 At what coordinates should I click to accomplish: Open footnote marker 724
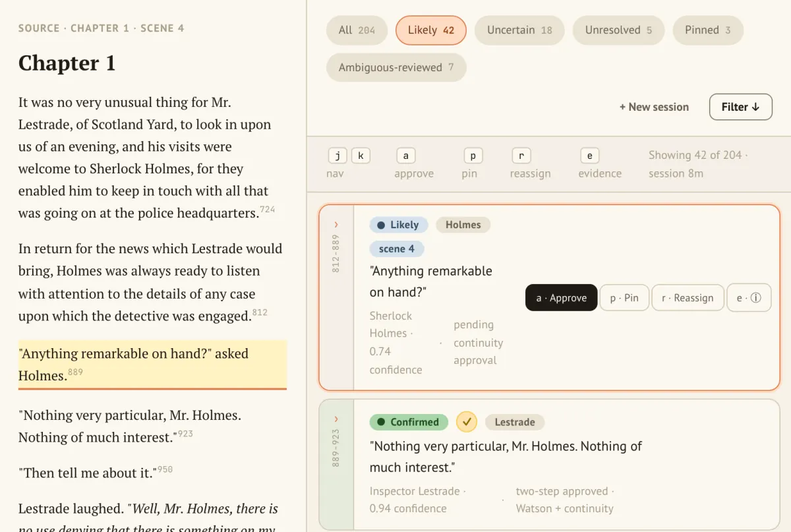click(268, 210)
